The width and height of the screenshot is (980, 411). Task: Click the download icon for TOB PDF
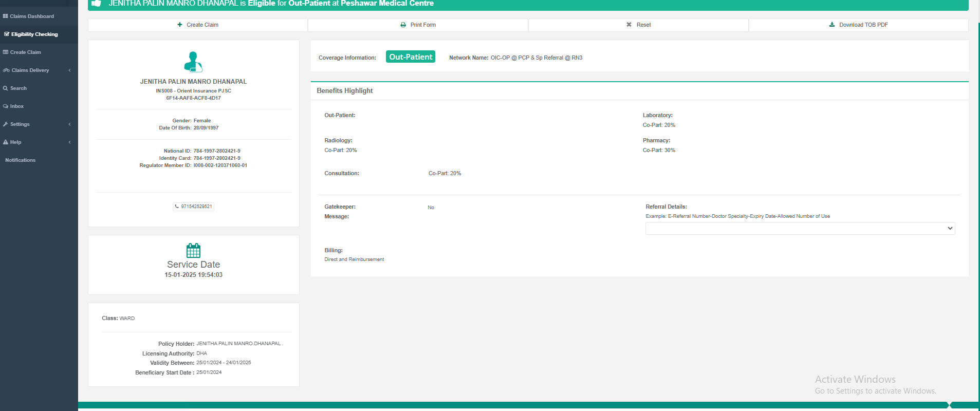click(x=832, y=25)
